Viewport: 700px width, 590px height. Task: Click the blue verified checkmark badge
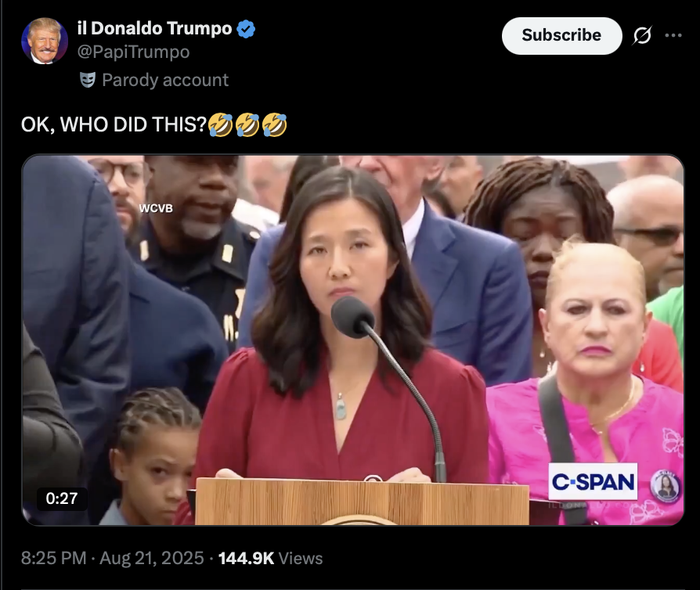click(246, 29)
